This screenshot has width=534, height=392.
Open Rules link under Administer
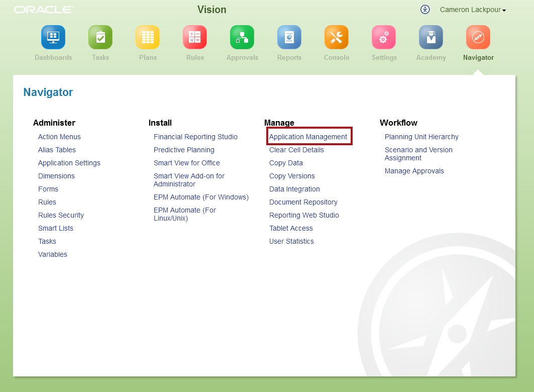coord(47,203)
